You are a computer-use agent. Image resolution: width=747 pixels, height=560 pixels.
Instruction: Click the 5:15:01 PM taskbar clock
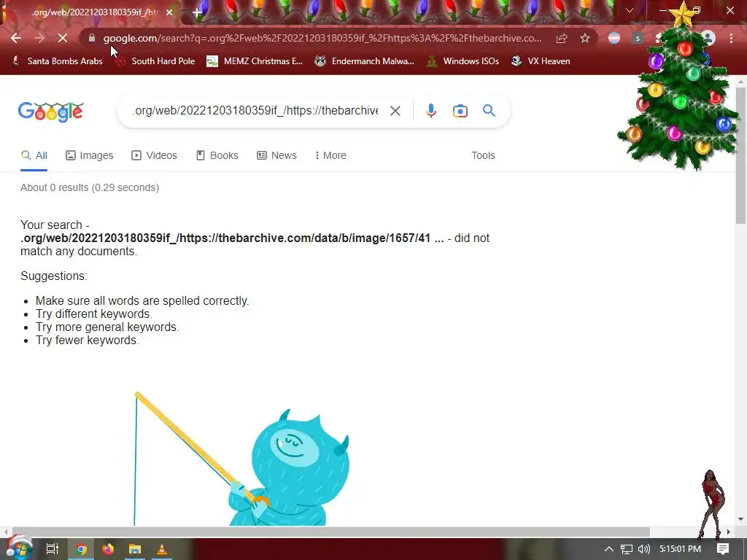[680, 549]
